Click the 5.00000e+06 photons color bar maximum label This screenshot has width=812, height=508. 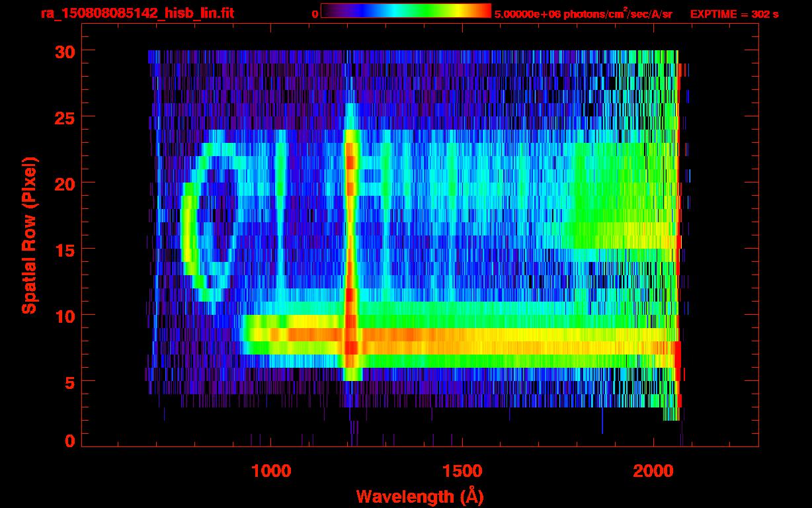pos(583,14)
